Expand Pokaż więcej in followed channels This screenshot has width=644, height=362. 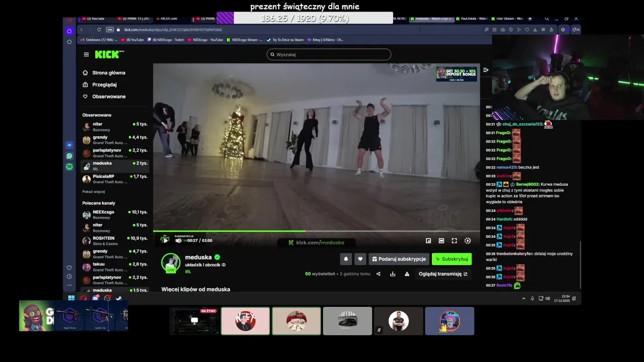(94, 192)
